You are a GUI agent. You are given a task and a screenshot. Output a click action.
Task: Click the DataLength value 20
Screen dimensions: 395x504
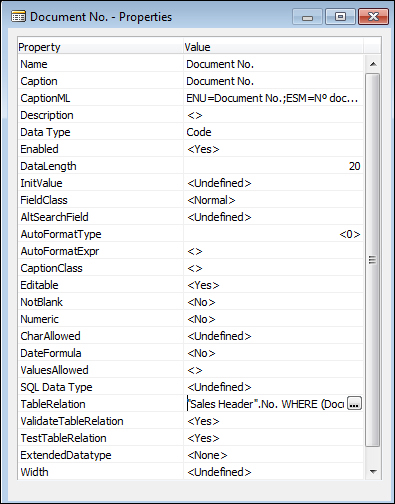(354, 166)
